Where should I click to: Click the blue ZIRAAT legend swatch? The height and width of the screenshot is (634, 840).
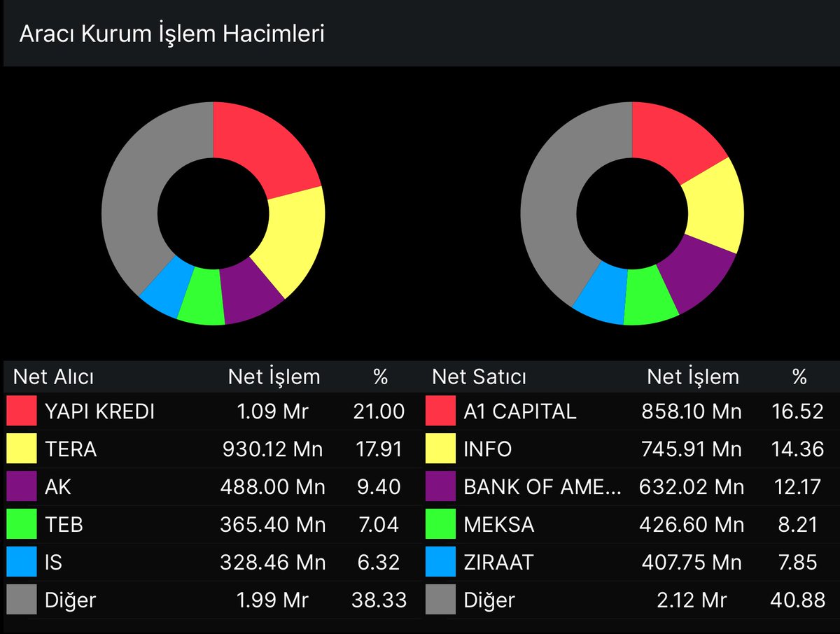pos(440,562)
